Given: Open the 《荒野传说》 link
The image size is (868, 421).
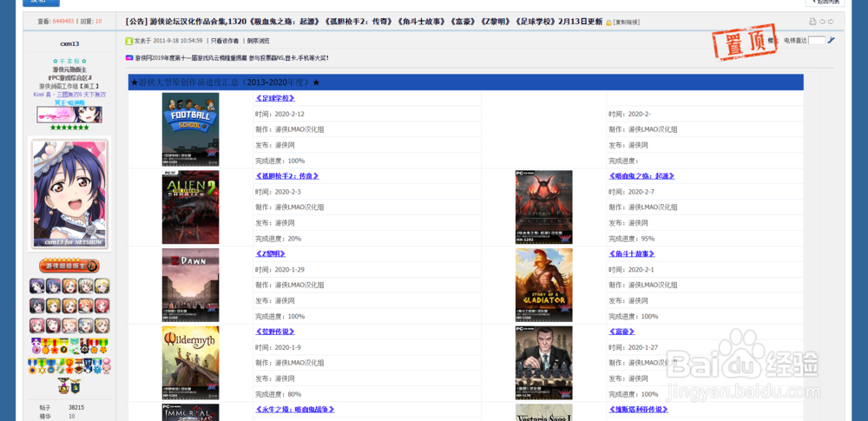Looking at the screenshot, I should click(275, 332).
